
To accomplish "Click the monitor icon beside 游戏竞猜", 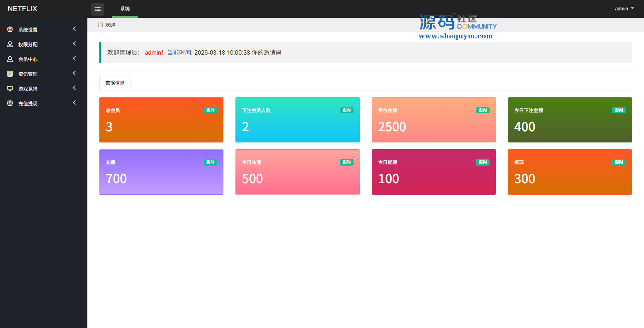I will tap(10, 89).
